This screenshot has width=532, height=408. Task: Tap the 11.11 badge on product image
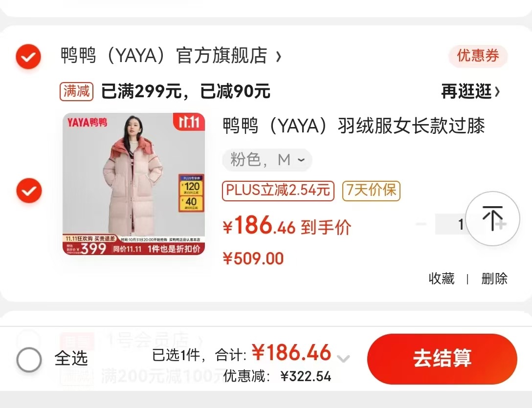pyautogui.click(x=189, y=122)
